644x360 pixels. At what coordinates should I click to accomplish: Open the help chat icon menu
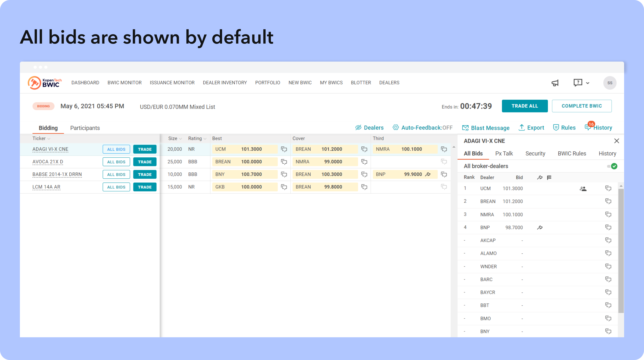coord(578,82)
